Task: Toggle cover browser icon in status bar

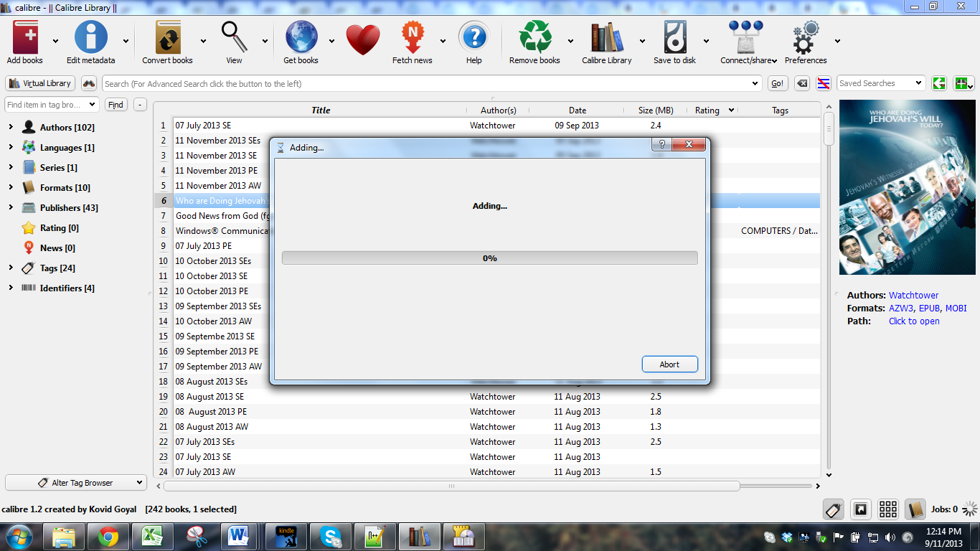Action: click(x=860, y=509)
